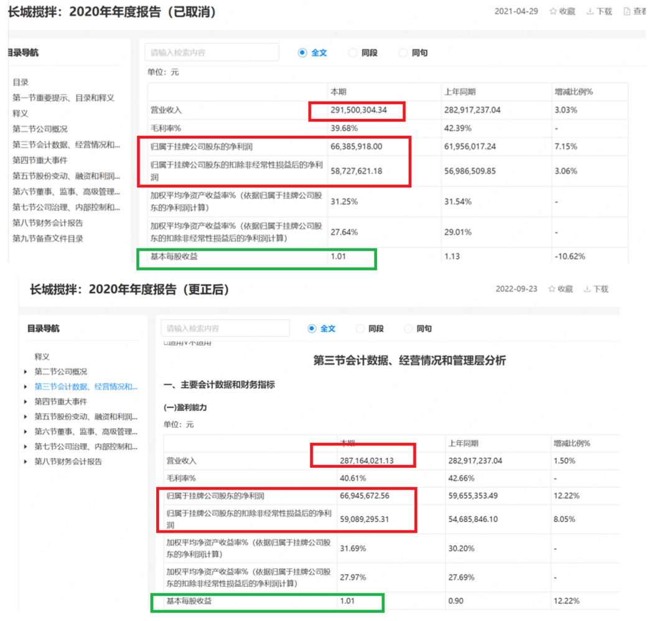Image resolution: width=672 pixels, height=621 pixels.
Task: Click net profit value 66,385,918.00
Action: 356,147
